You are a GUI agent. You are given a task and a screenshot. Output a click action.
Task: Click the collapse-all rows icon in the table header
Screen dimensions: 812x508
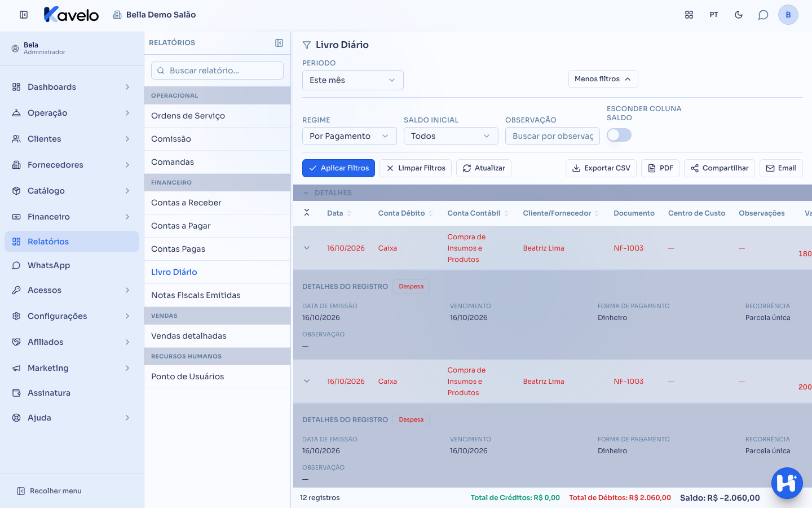click(307, 212)
